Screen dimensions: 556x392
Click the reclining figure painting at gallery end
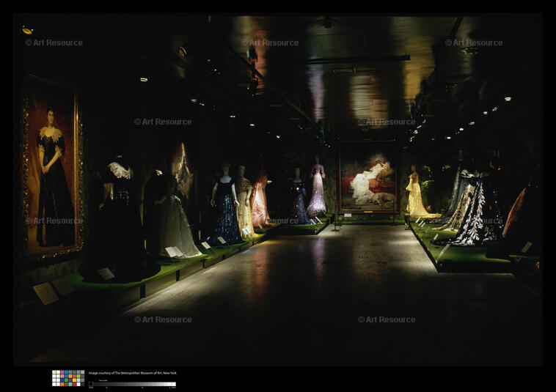pyautogui.click(x=368, y=178)
